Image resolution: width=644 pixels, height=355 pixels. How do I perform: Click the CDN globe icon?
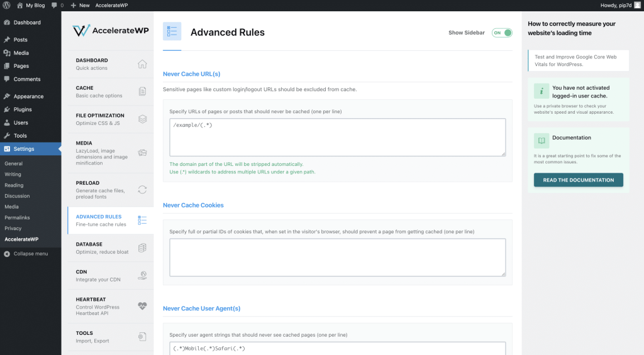coord(142,275)
